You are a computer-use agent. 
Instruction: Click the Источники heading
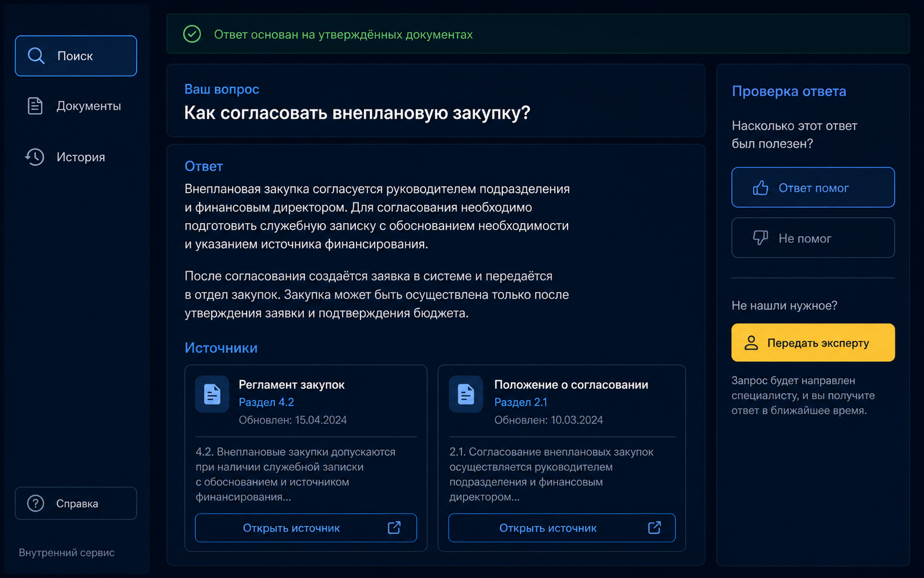pos(221,348)
